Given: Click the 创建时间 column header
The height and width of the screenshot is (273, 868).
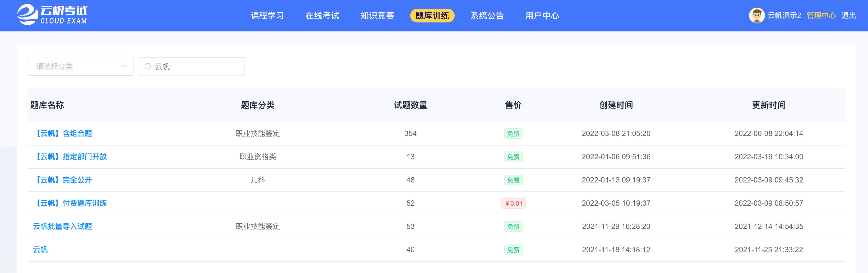Looking at the screenshot, I should [616, 105].
